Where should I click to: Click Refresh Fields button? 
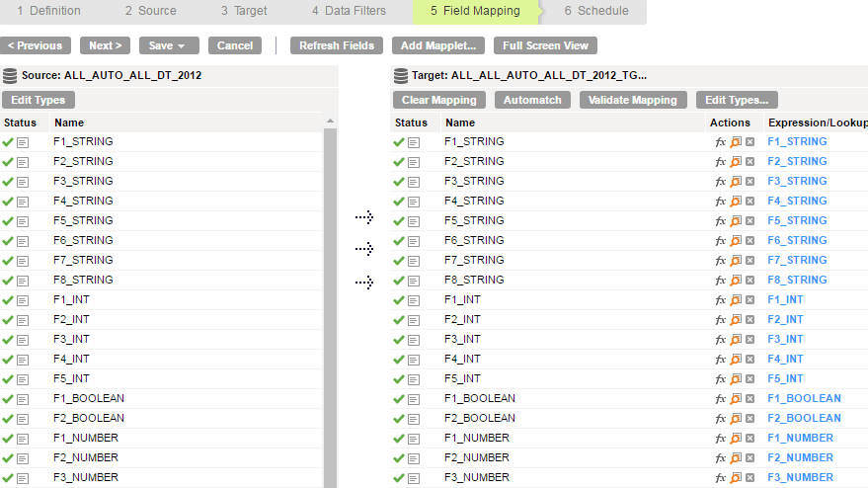[x=337, y=45]
